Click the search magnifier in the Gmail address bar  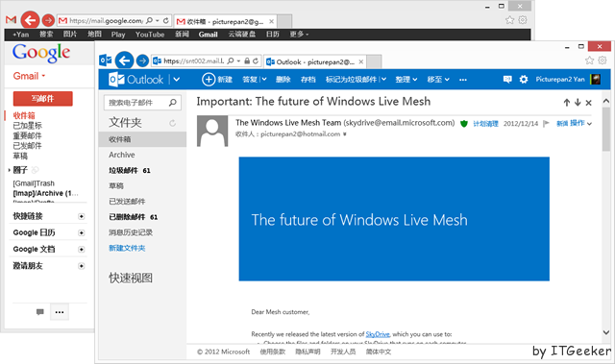[149, 20]
